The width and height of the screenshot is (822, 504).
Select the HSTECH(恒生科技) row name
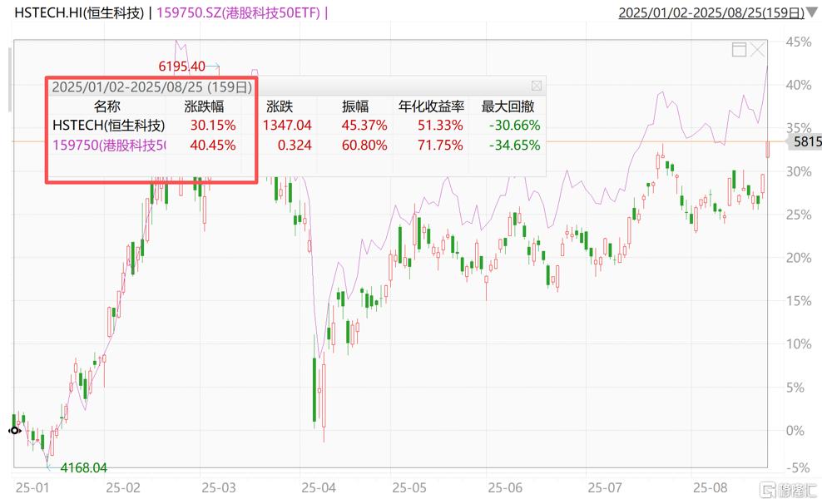tap(108, 126)
